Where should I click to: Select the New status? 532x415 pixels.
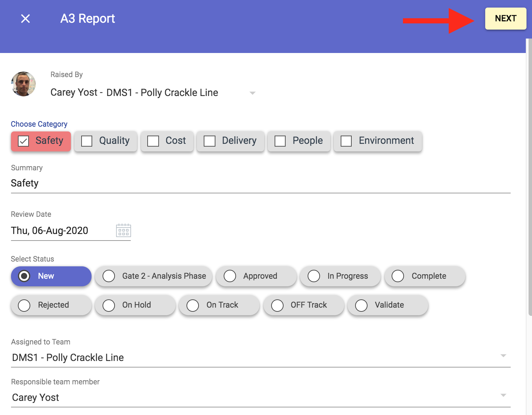51,276
